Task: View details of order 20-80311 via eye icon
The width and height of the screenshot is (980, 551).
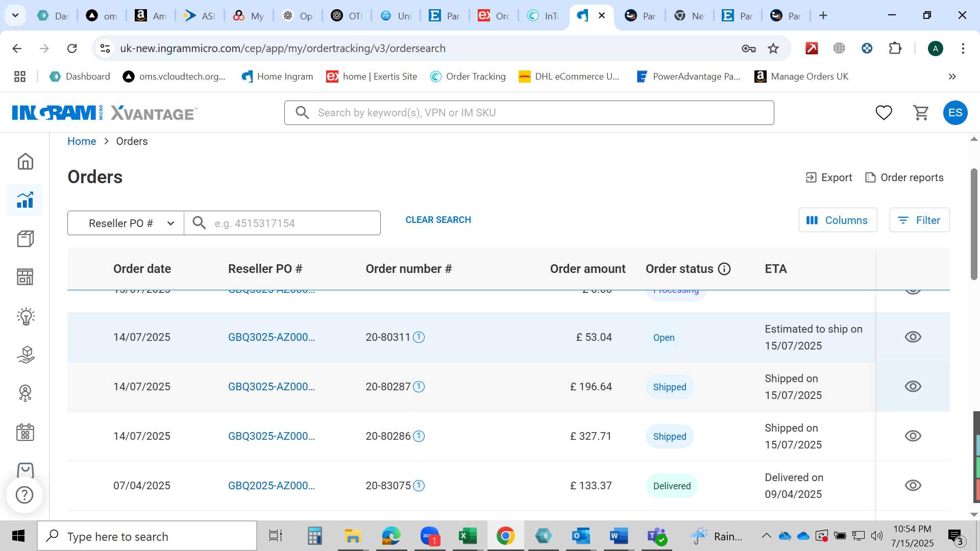Action: tap(913, 337)
